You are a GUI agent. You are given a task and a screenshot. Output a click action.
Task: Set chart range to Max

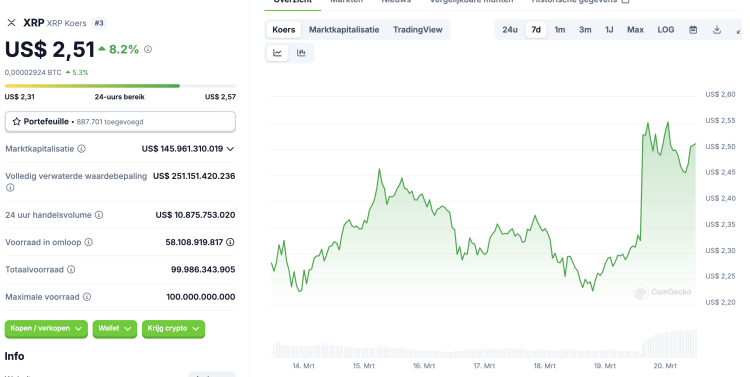click(635, 30)
